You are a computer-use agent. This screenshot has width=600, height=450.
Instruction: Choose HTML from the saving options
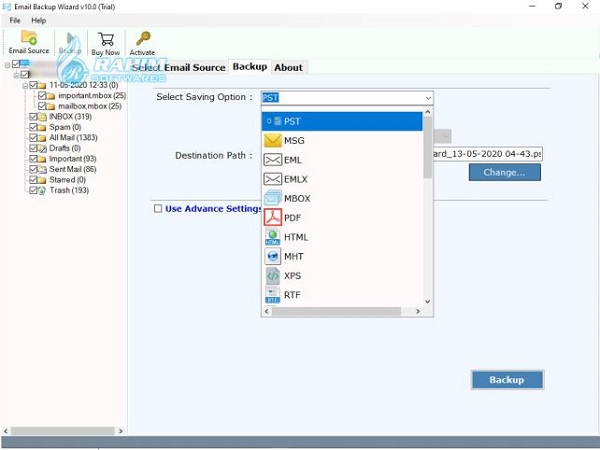[x=342, y=237]
